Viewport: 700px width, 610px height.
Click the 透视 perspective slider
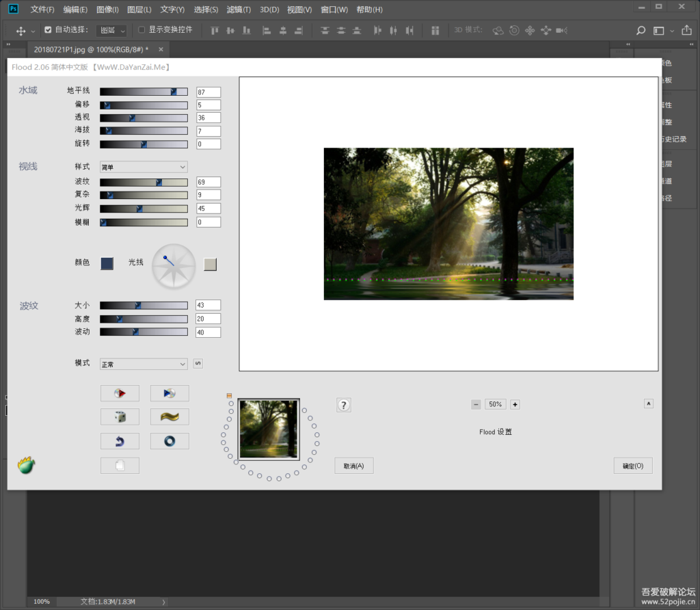(x=144, y=118)
